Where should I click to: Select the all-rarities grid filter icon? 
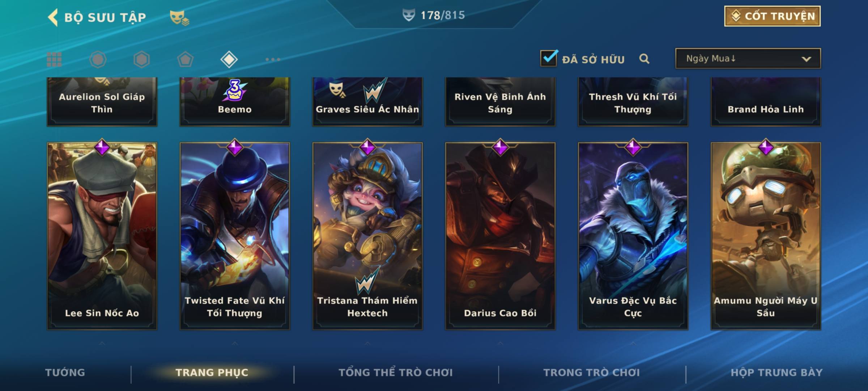point(54,60)
